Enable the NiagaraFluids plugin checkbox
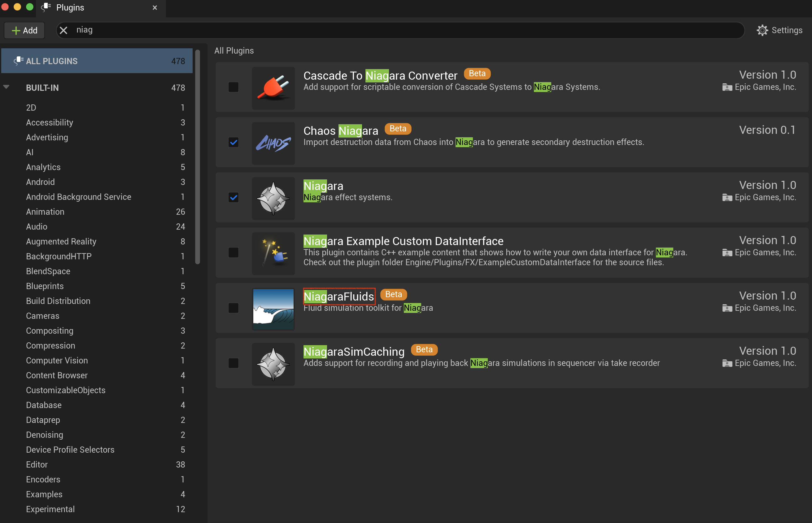 pyautogui.click(x=233, y=308)
